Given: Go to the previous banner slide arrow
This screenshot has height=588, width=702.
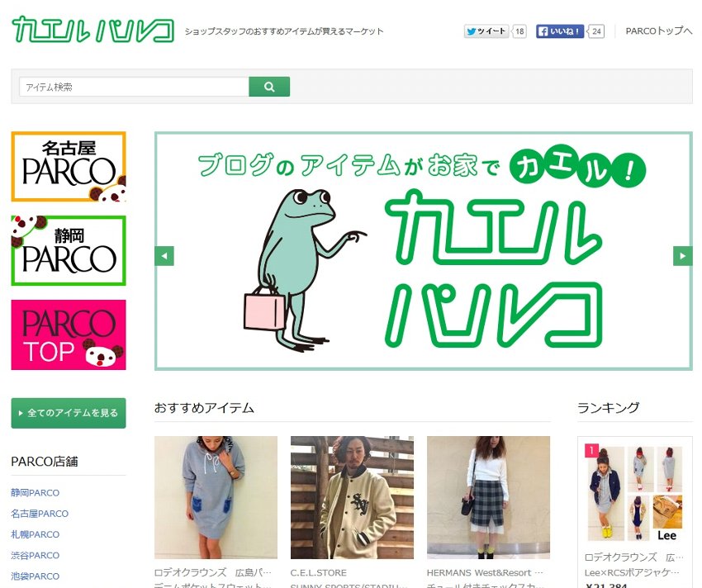Looking at the screenshot, I should click(164, 256).
